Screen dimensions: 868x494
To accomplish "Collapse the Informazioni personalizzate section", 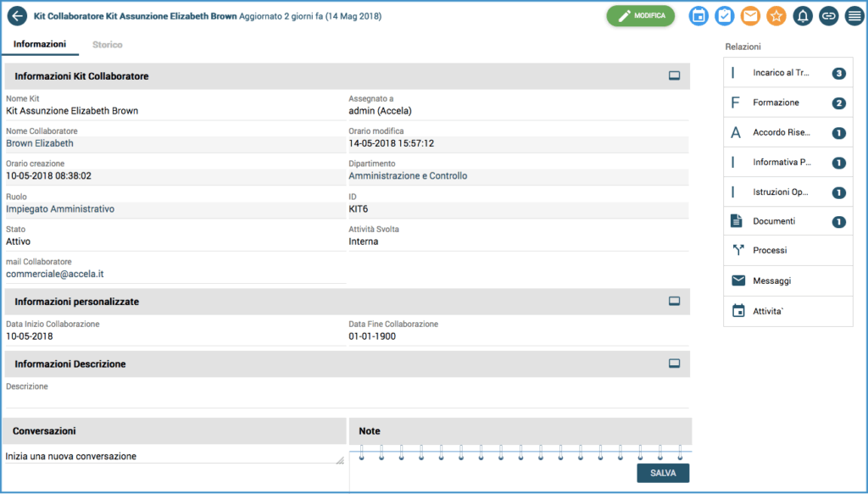I will point(675,302).
